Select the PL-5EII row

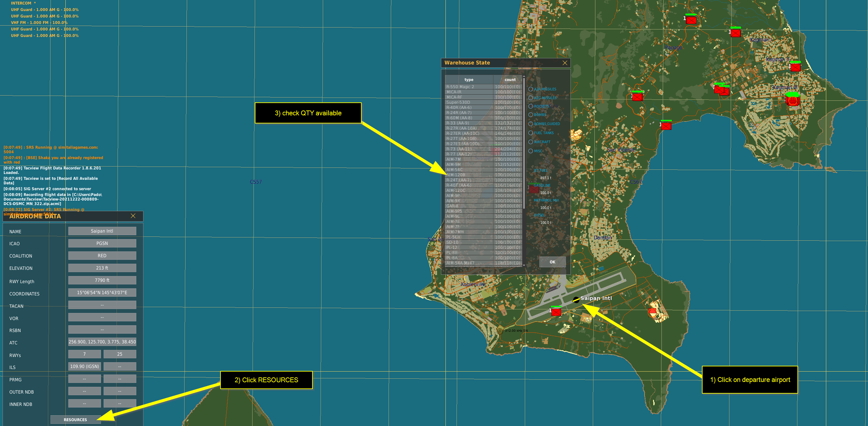pos(483,237)
